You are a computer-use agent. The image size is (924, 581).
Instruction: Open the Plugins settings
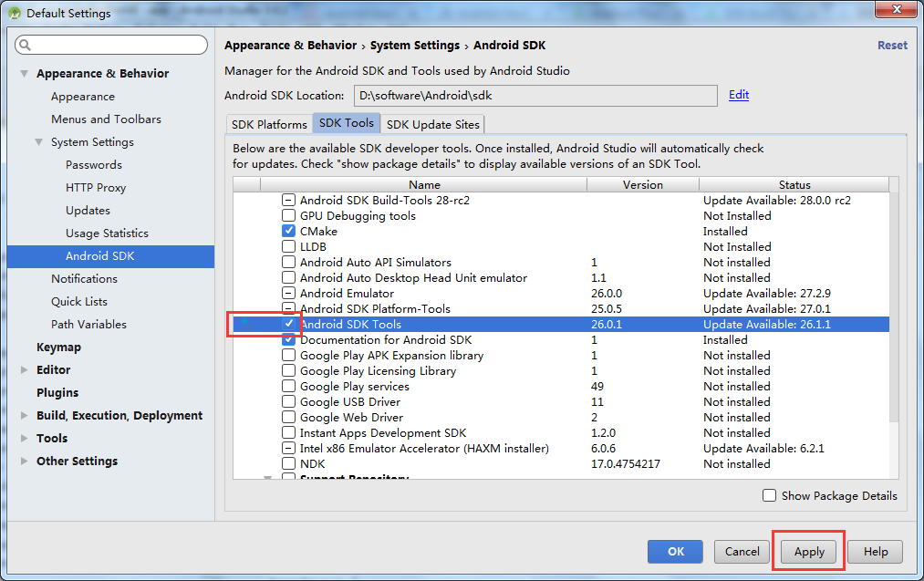tap(57, 392)
